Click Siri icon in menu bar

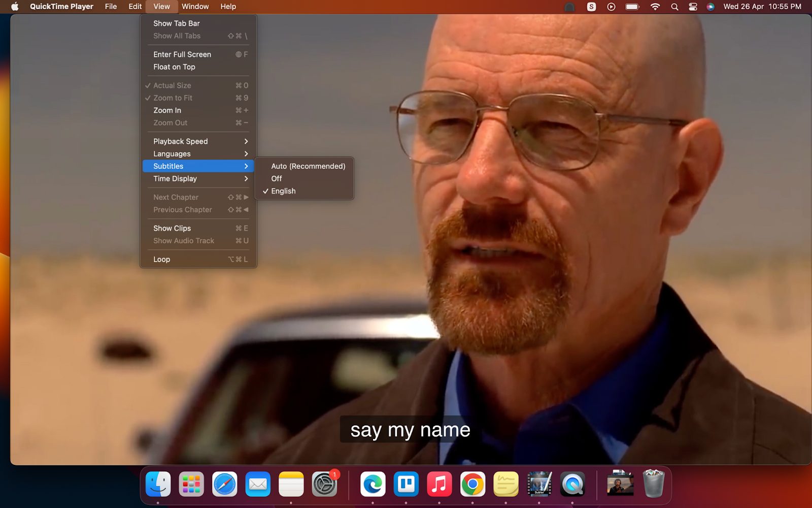point(710,7)
